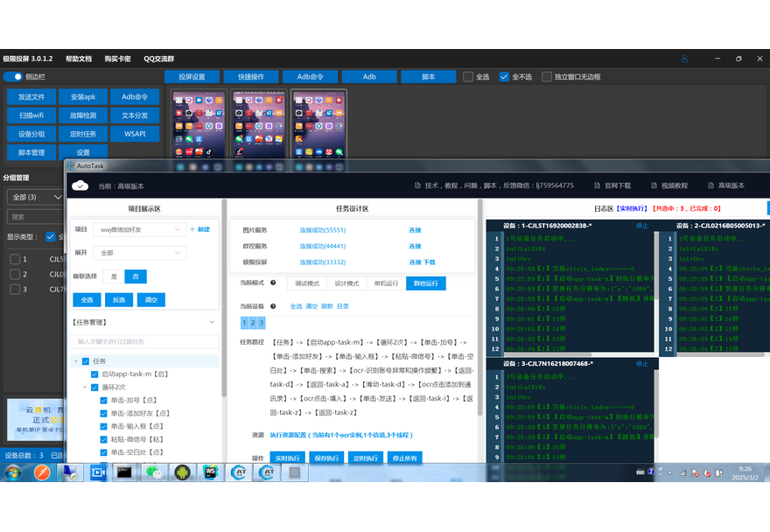Open the Android icon in the taskbar
770x532 pixels.
(x=182, y=472)
